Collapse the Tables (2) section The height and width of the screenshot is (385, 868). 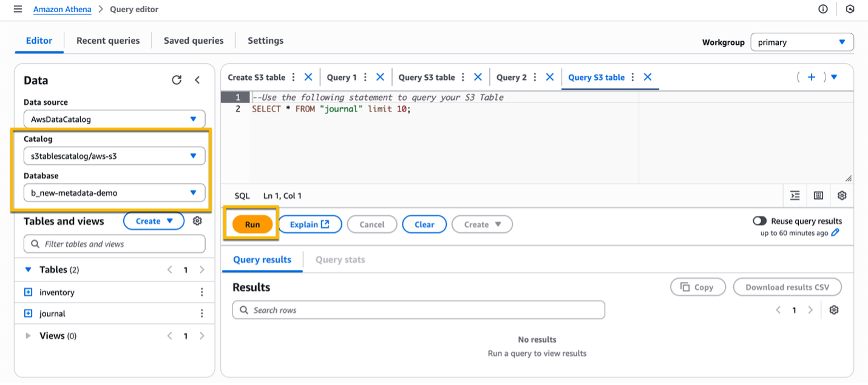pyautogui.click(x=28, y=269)
